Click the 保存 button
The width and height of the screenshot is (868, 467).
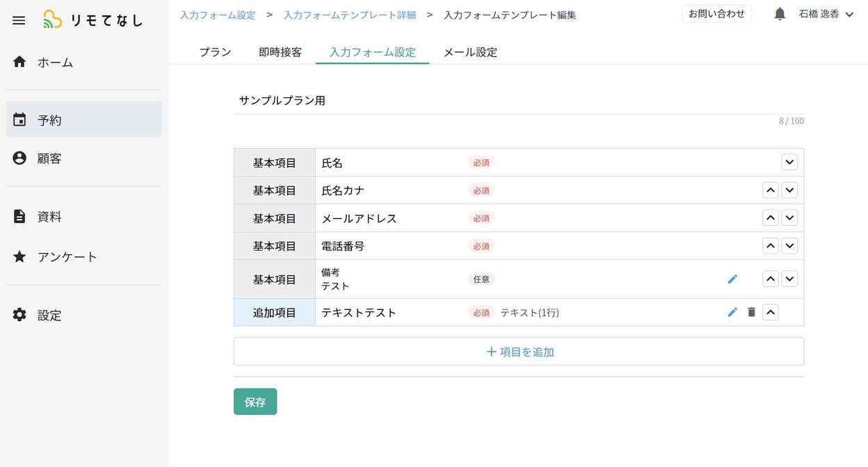click(x=255, y=402)
